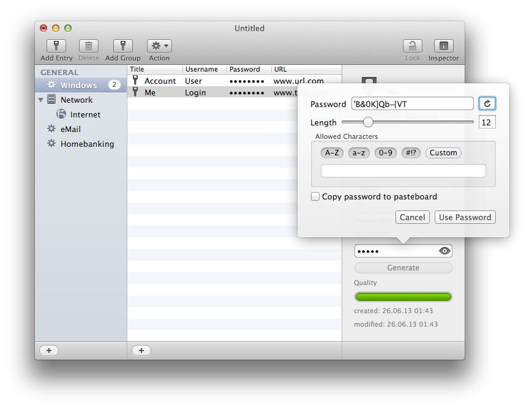Image resolution: width=532 pixels, height=408 pixels.
Task: Open the Inspector panel icon
Action: pyautogui.click(x=443, y=46)
